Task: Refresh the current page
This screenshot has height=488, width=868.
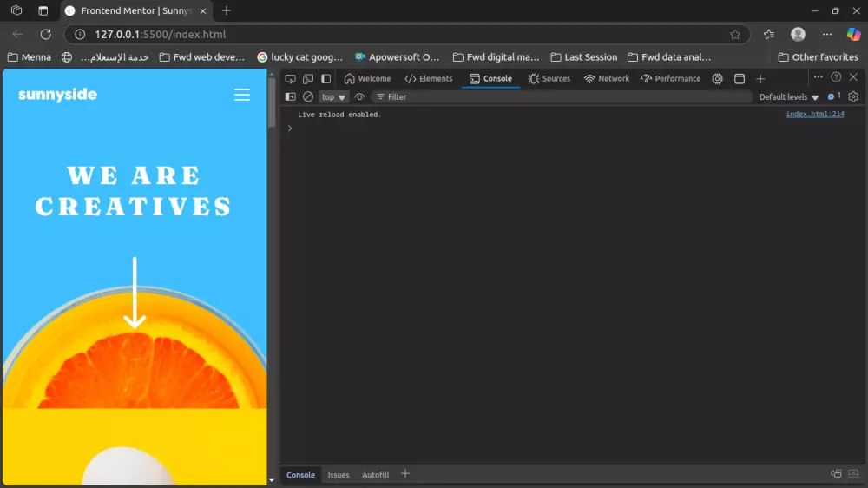Action: pos(46,35)
